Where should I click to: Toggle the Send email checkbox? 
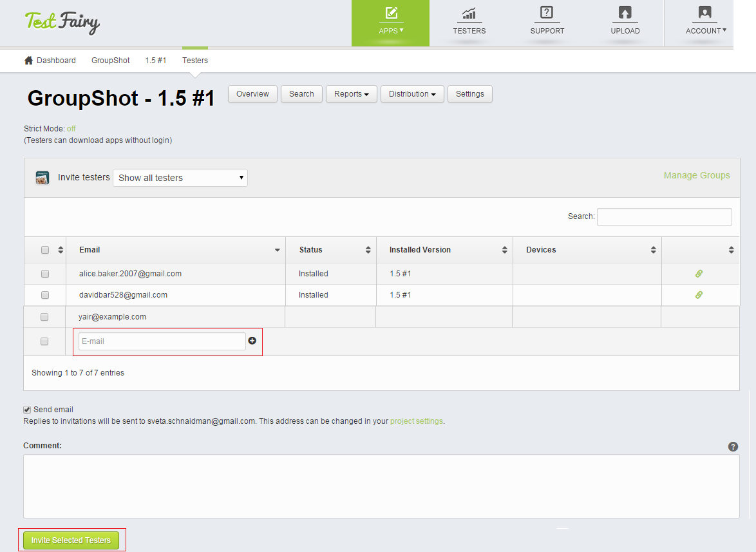point(27,410)
